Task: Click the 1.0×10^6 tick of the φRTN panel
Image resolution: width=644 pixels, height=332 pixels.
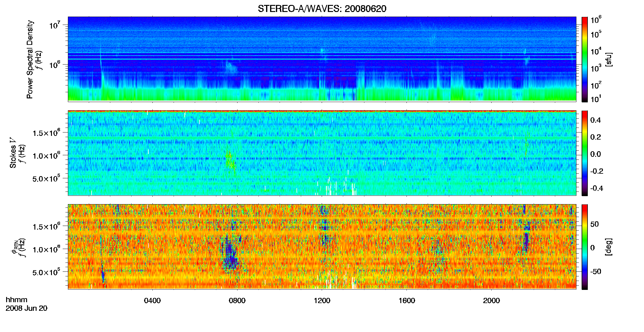Action: pyautogui.click(x=46, y=249)
